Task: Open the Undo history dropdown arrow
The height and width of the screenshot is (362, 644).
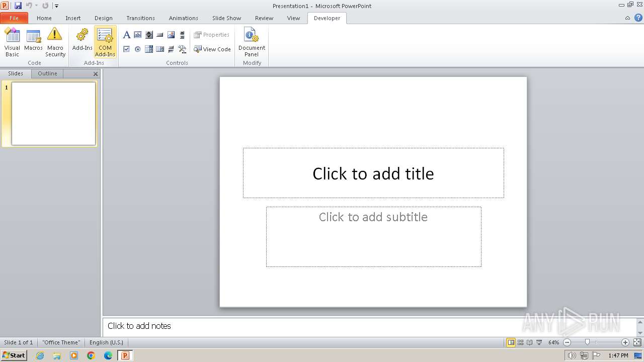Action: tap(36, 6)
